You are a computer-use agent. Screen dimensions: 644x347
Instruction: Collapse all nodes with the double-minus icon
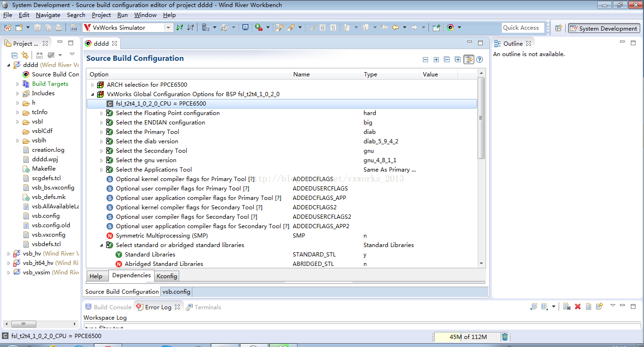(x=447, y=59)
